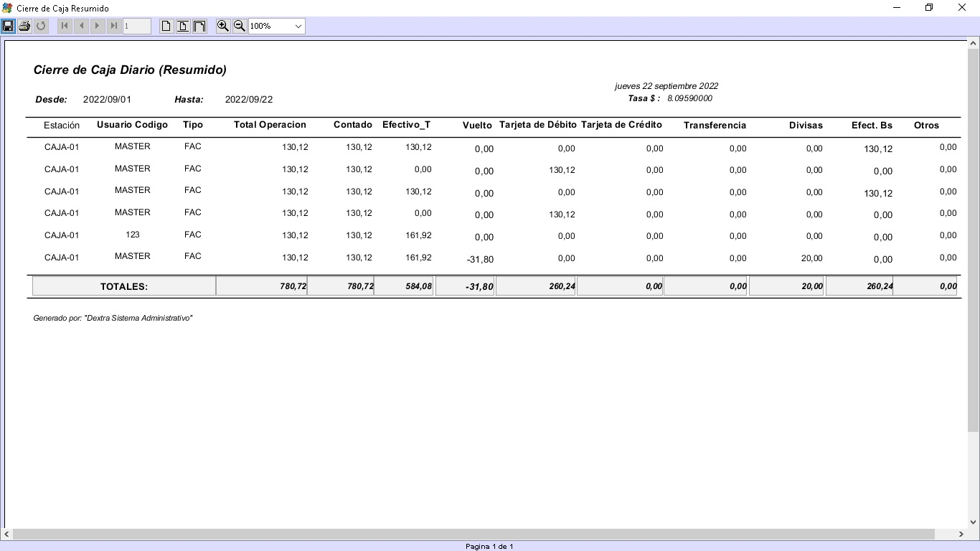Screen dimensions: 980x551
Task: Zoom in with the magnifier plus icon
Action: click(x=223, y=26)
